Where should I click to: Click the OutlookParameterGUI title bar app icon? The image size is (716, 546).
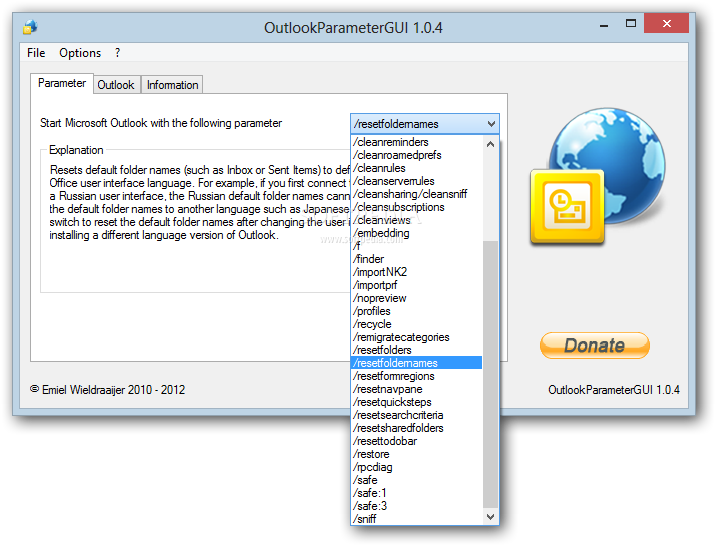click(x=30, y=27)
